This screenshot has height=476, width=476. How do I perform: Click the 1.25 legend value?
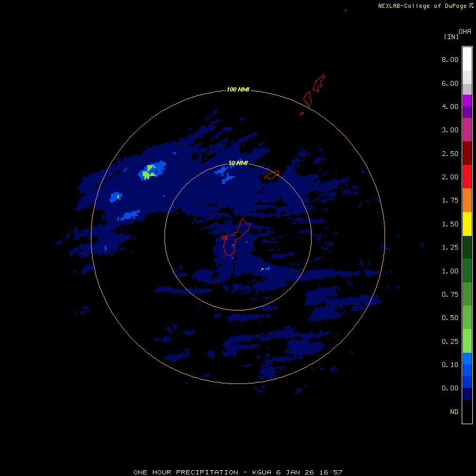(x=450, y=248)
